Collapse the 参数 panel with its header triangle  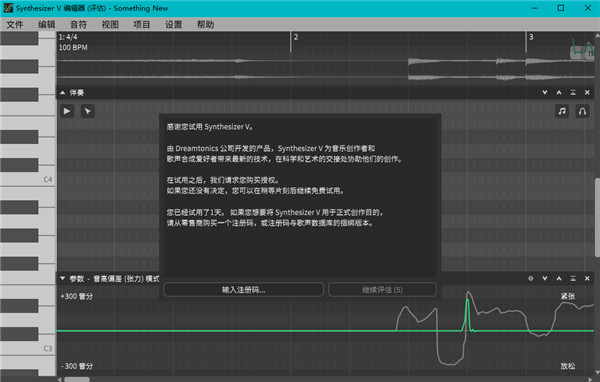pos(62,278)
